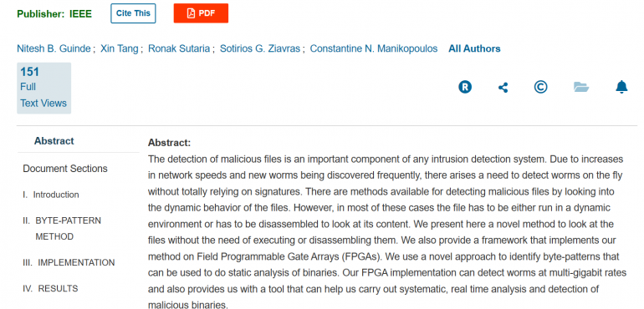The width and height of the screenshot is (644, 309).
Task: Download the paper using the PDF button
Action: point(201,13)
